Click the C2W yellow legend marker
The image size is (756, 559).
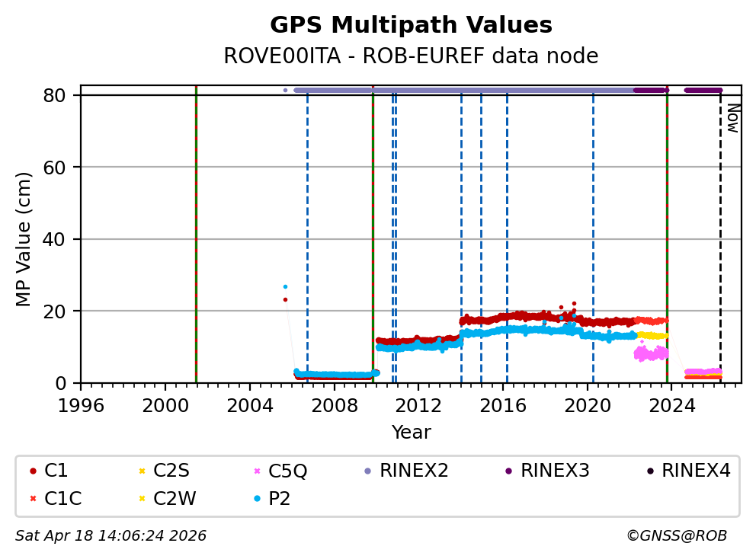click(x=141, y=499)
